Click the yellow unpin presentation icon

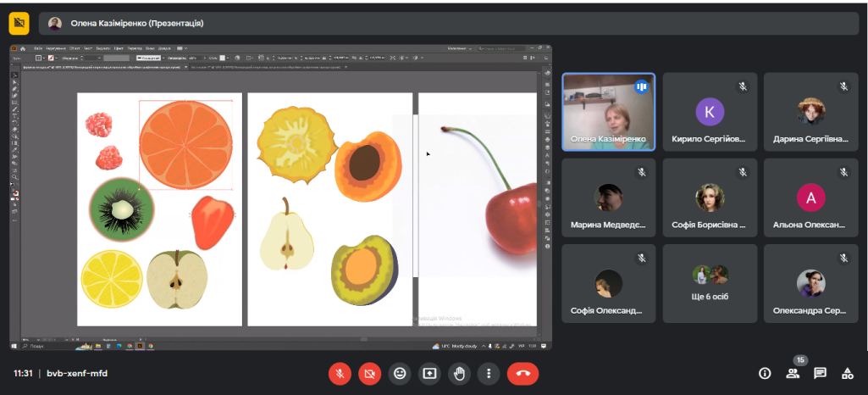click(19, 23)
